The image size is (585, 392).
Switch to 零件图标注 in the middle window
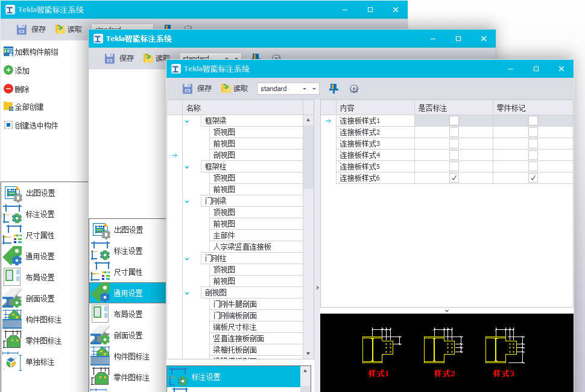[x=128, y=378]
